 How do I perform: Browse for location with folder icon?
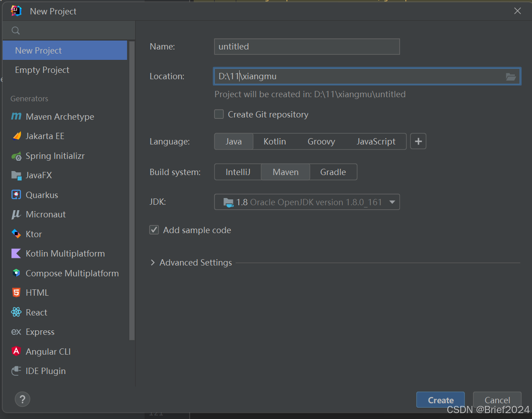click(x=511, y=77)
